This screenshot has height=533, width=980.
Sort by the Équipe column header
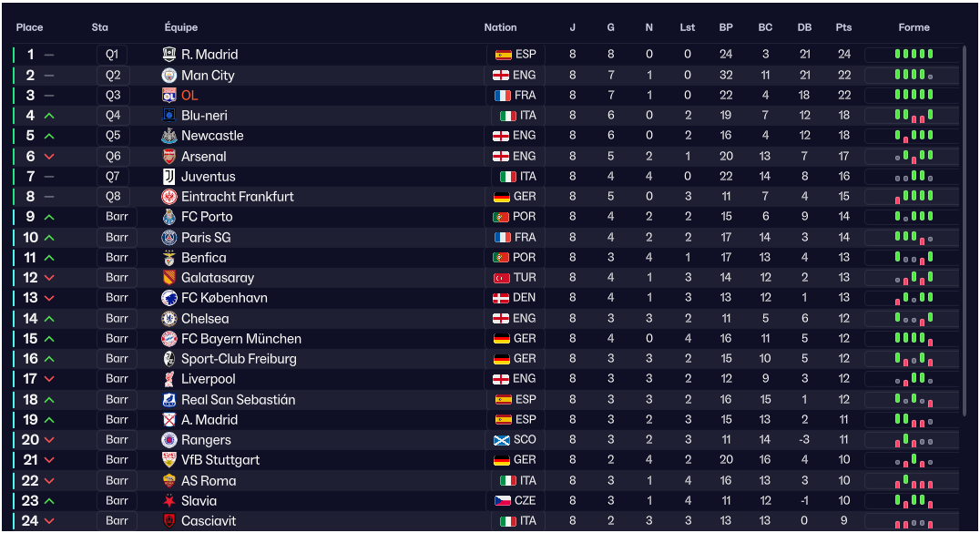181,27
